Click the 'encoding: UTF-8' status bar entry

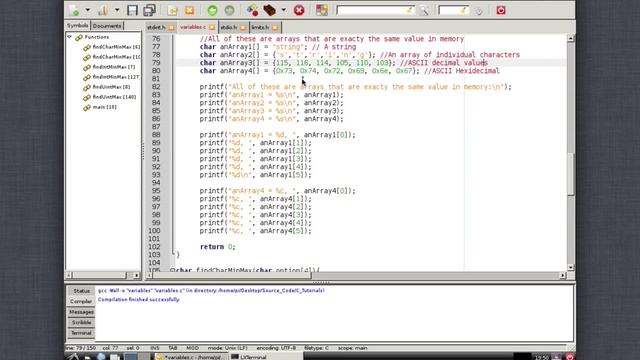tap(276, 348)
